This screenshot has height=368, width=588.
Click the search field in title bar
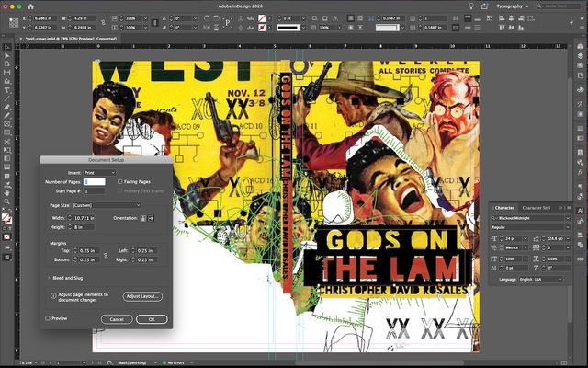pos(560,6)
